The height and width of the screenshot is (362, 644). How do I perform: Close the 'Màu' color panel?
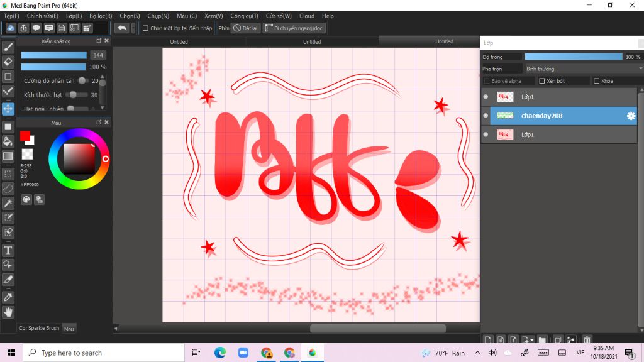click(x=106, y=122)
